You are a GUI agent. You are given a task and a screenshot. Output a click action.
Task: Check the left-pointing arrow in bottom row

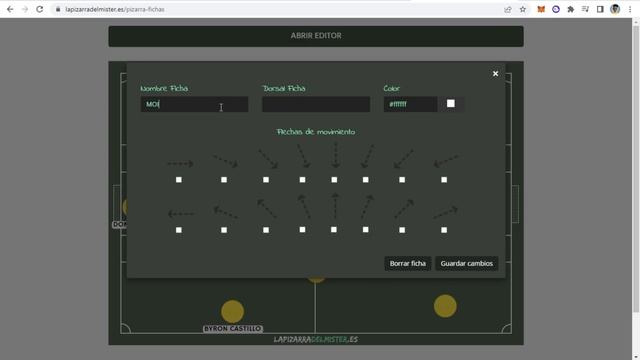(179, 230)
